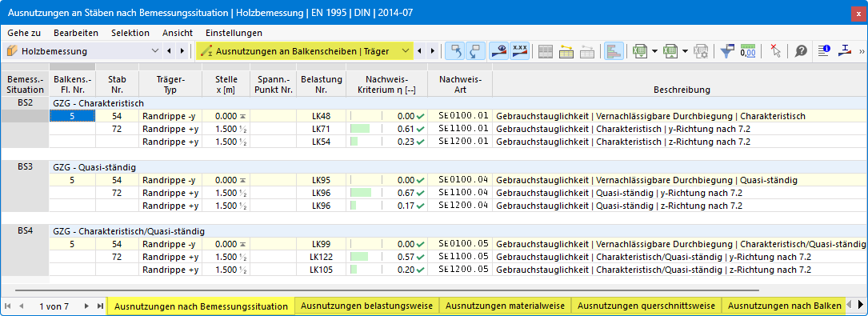Screen dimensions: 868x316
Task: Switch to Ausnutzungen belastungsweise tab
Action: pyautogui.click(x=367, y=306)
